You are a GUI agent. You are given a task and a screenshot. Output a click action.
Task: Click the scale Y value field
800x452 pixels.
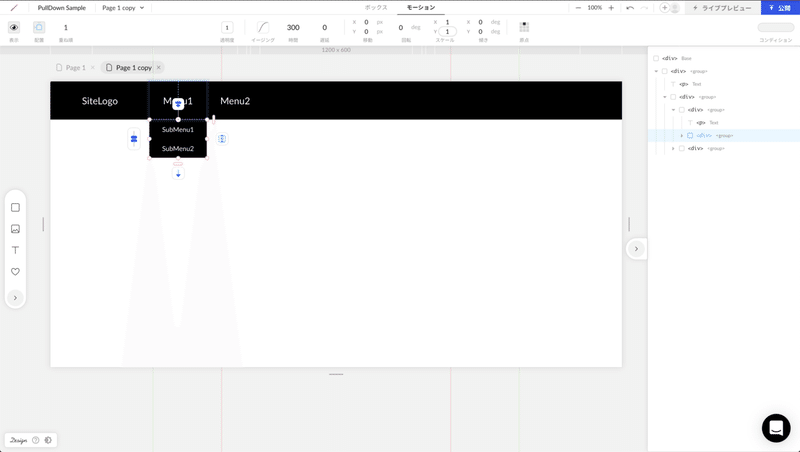click(447, 32)
